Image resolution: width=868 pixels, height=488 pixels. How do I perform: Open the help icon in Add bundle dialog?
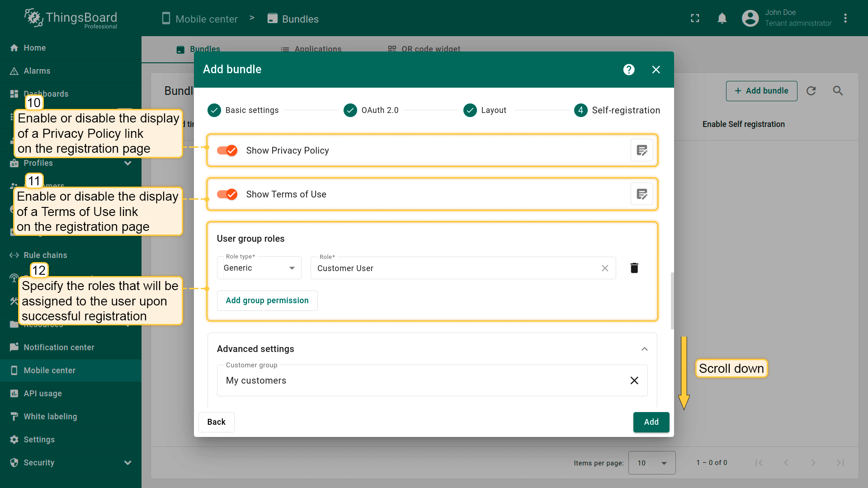click(629, 70)
